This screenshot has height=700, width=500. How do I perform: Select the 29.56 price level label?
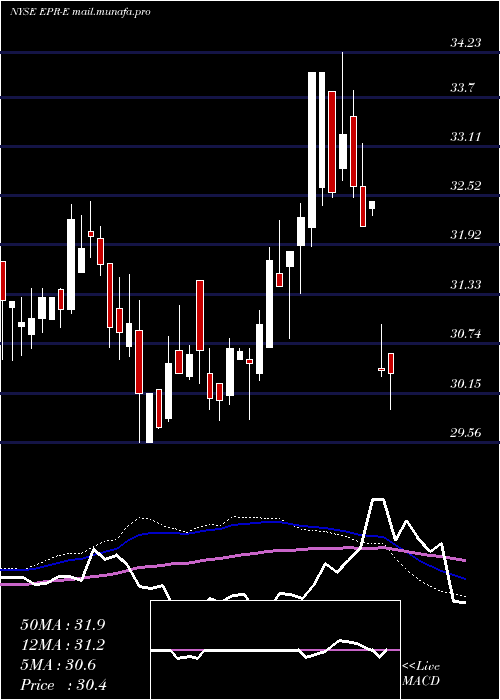tap(466, 433)
